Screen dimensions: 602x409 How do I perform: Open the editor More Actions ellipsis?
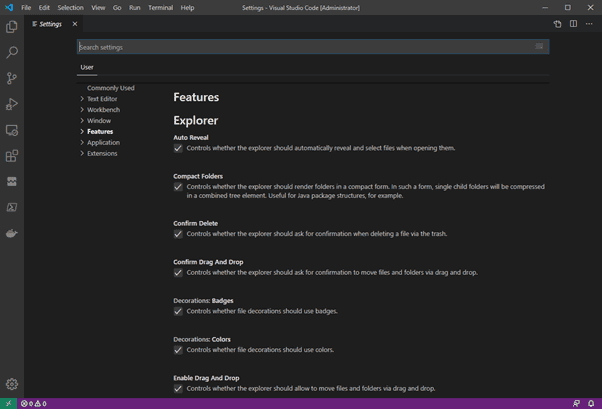(589, 24)
